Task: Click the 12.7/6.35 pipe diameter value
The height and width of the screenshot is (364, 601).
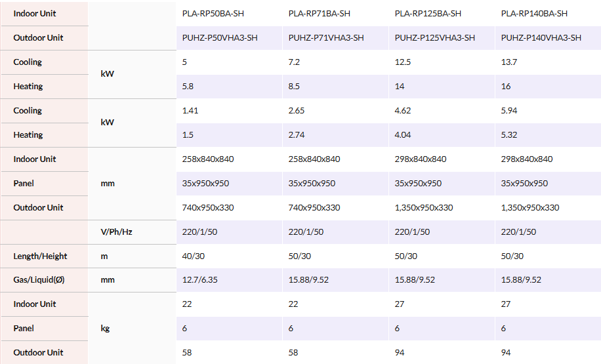Action: click(198, 280)
